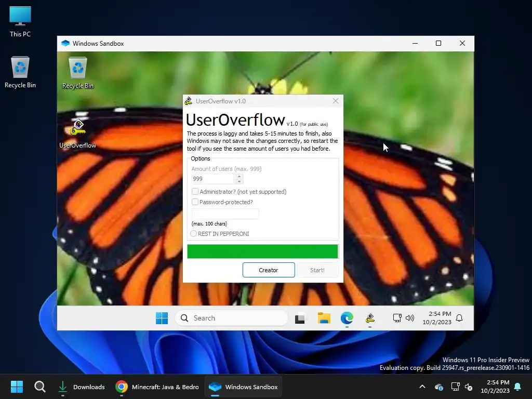
Task: Open the host taskbar Search icon
Action: click(x=39, y=387)
